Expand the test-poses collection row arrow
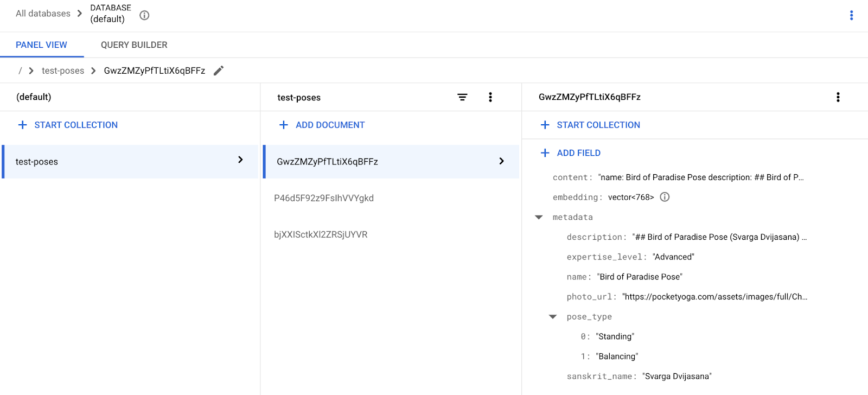Viewport: 868px width, 395px height. pyautogui.click(x=240, y=160)
